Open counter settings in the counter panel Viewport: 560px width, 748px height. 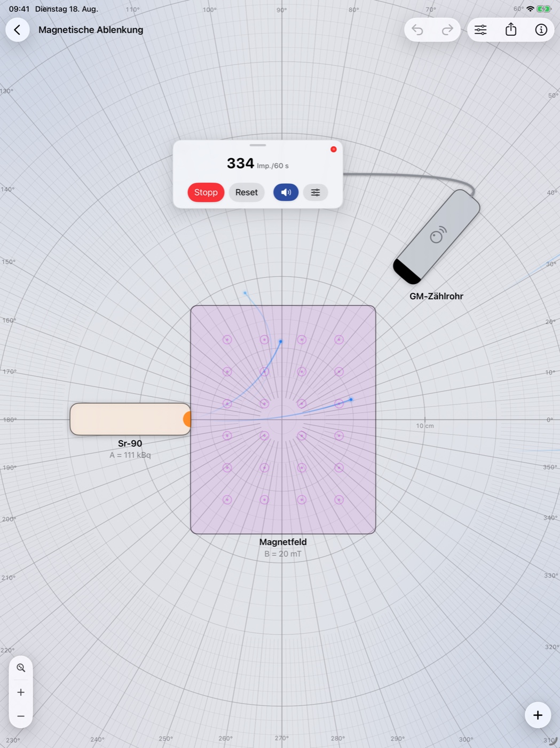316,192
